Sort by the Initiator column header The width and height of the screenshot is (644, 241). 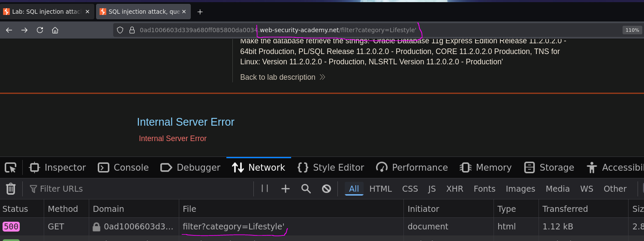pyautogui.click(x=448, y=209)
